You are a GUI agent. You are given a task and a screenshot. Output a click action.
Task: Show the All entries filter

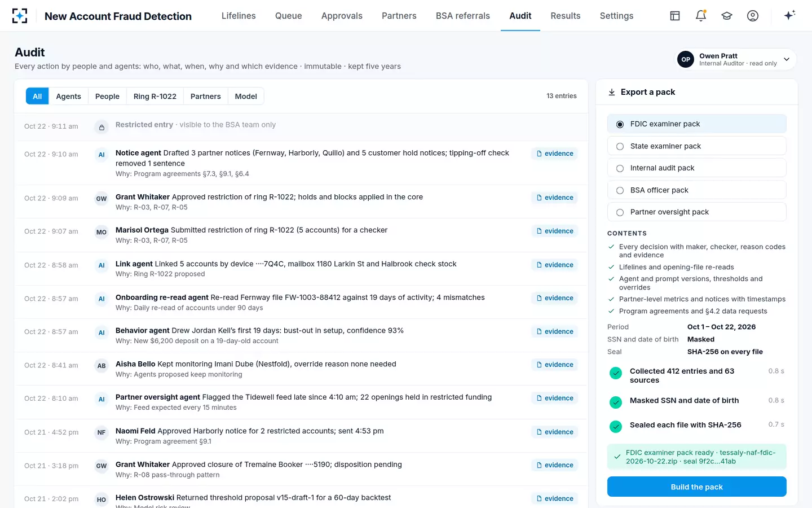37,97
